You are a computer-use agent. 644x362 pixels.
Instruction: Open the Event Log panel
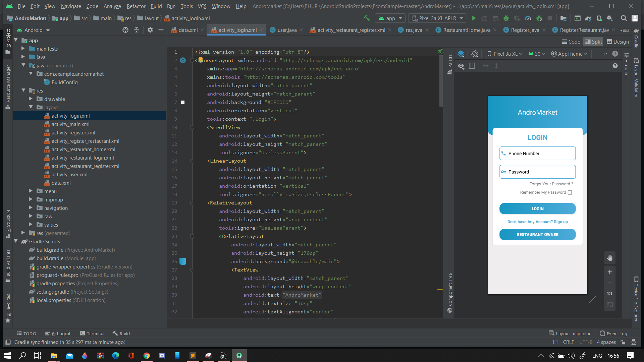613,334
